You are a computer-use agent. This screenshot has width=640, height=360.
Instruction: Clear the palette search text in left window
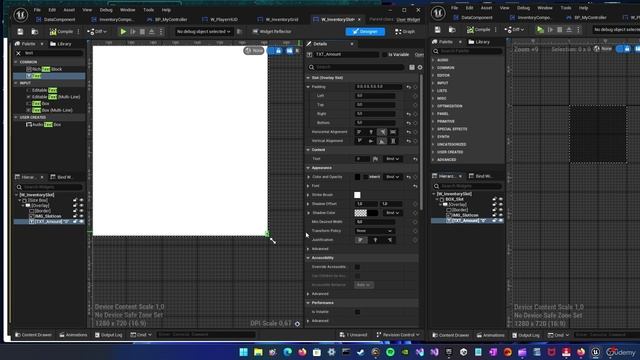(18, 53)
